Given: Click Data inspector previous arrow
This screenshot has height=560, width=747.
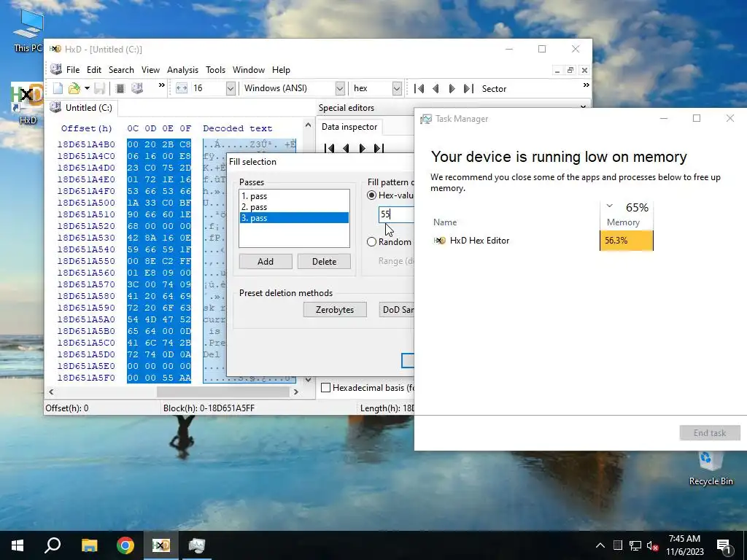Looking at the screenshot, I should click(x=346, y=148).
